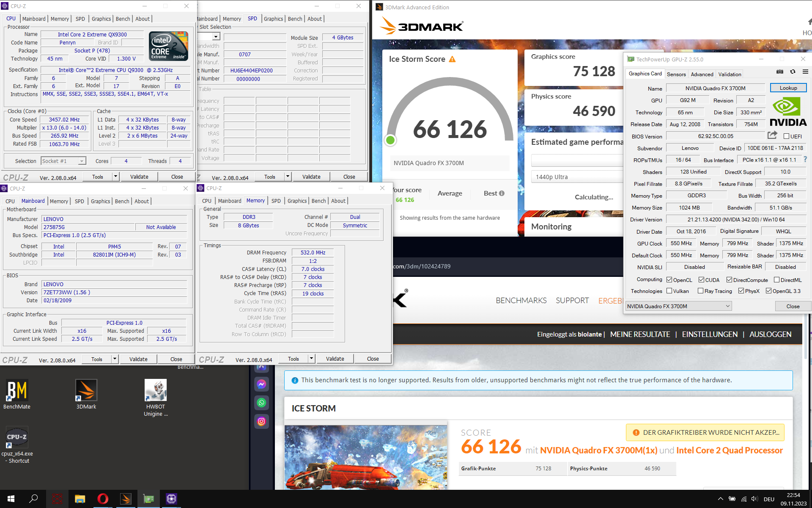Toggle the DirectML checkbox
This screenshot has width=812, height=508.
tap(776, 280)
